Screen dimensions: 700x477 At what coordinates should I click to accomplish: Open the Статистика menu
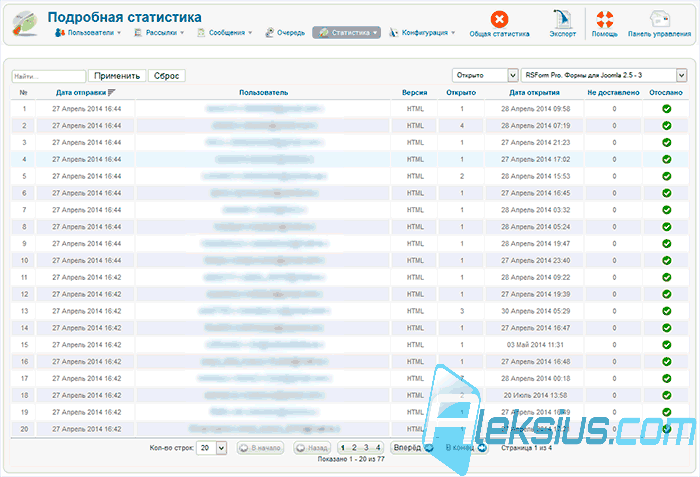[x=346, y=33]
